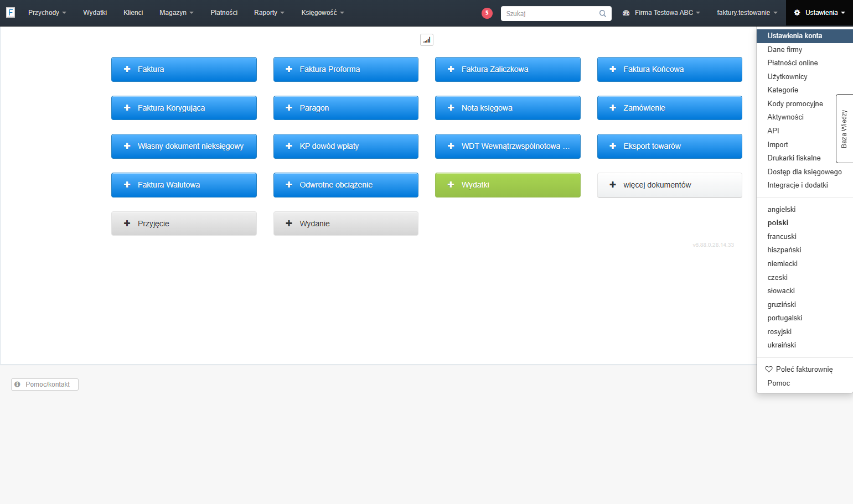Screen dimensions: 853x504
Task: Open the Księgowość dropdown
Action: pos(323,13)
